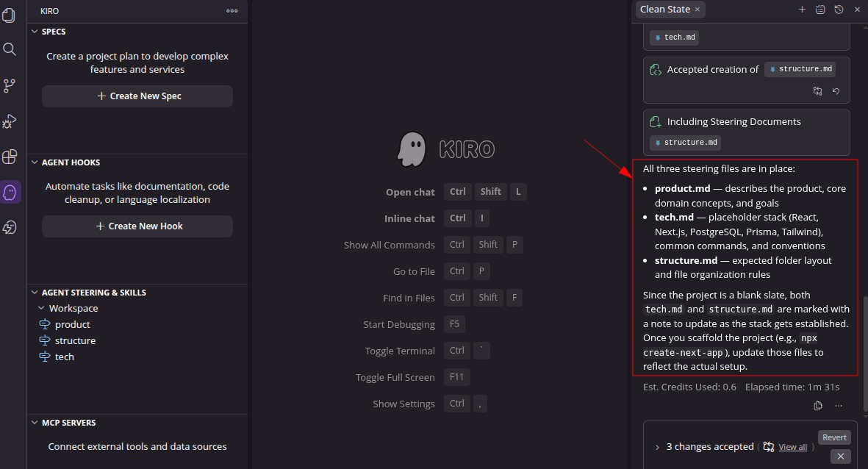Close the chat panel
This screenshot has width=868, height=469.
point(857,10)
